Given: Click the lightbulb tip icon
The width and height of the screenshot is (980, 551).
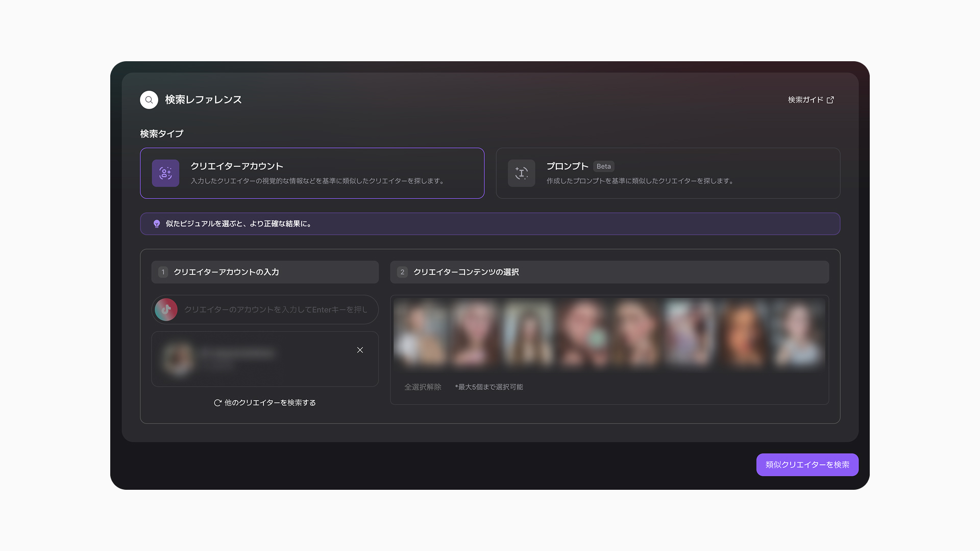Looking at the screenshot, I should (x=157, y=224).
